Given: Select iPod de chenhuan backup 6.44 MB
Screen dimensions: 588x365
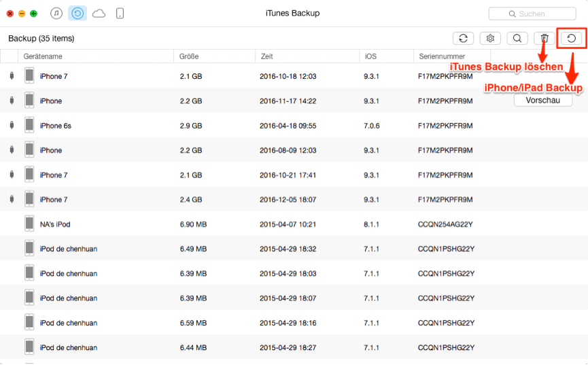Looking at the screenshot, I should (x=294, y=348).
